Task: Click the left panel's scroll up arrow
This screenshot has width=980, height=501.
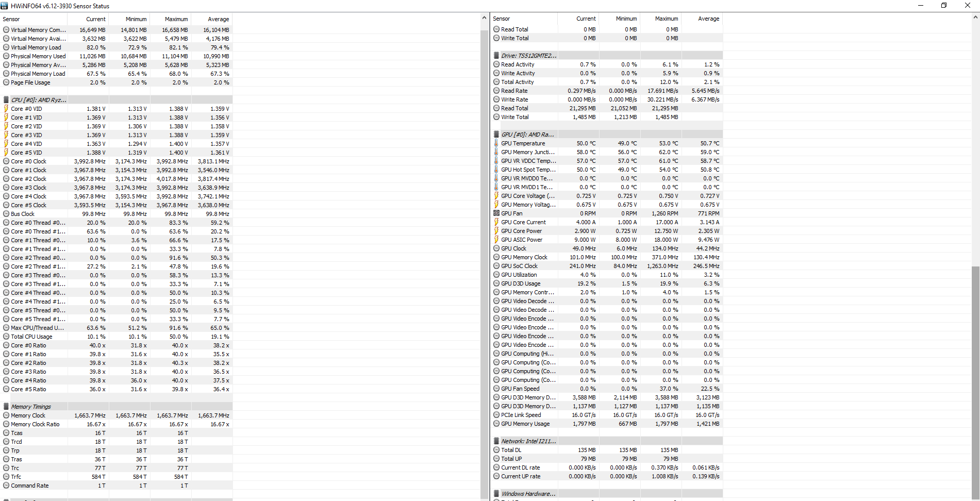Action: (484, 18)
